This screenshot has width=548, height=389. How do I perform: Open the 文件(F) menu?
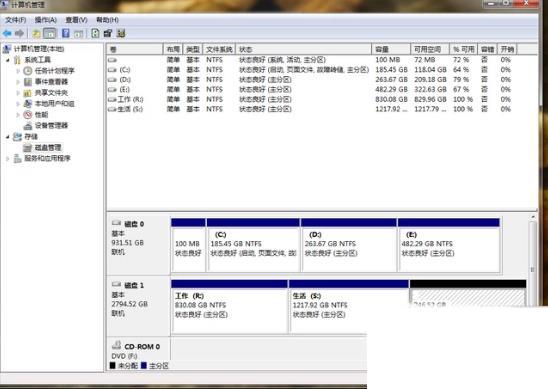[15, 20]
